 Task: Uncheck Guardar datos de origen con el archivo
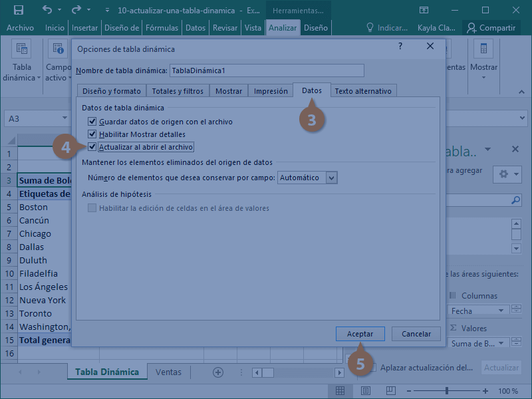coord(90,122)
